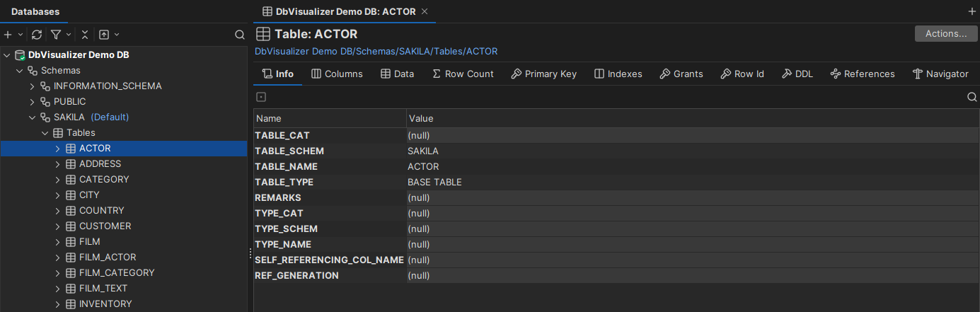
Task: Select the FILM table in tree
Action: 90,242
